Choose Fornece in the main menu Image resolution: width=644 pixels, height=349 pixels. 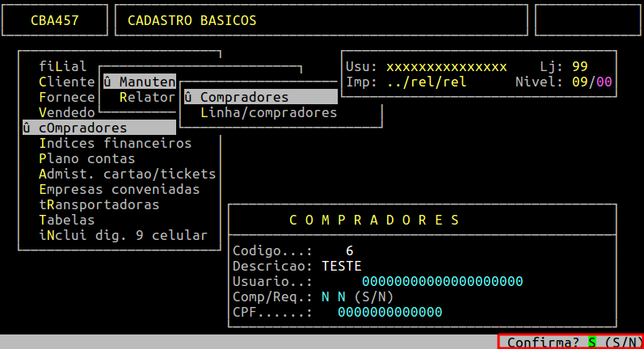pyautogui.click(x=67, y=97)
